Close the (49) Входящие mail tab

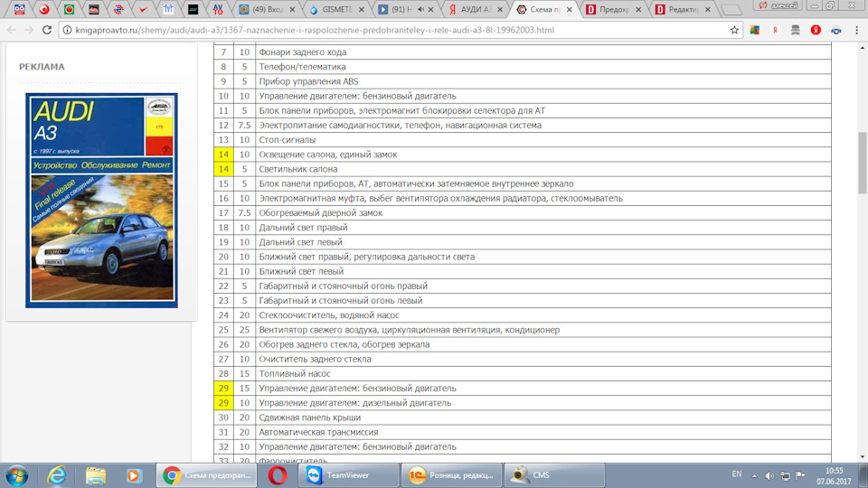point(292,9)
